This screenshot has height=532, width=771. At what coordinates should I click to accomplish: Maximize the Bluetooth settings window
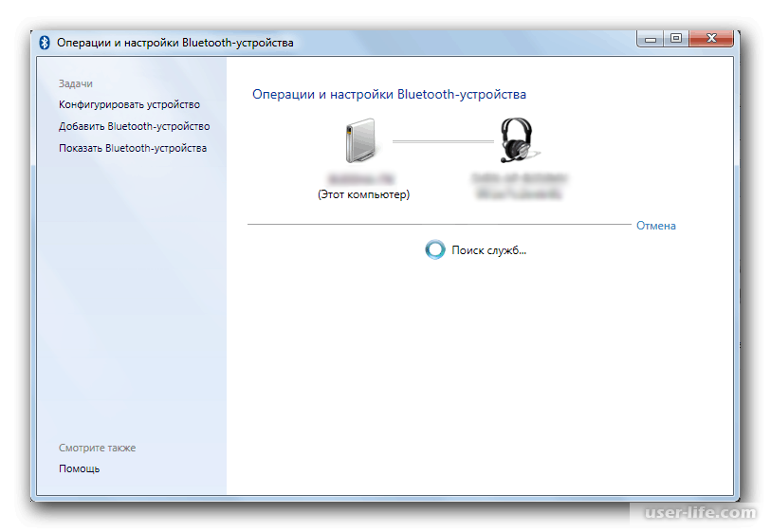coord(676,39)
